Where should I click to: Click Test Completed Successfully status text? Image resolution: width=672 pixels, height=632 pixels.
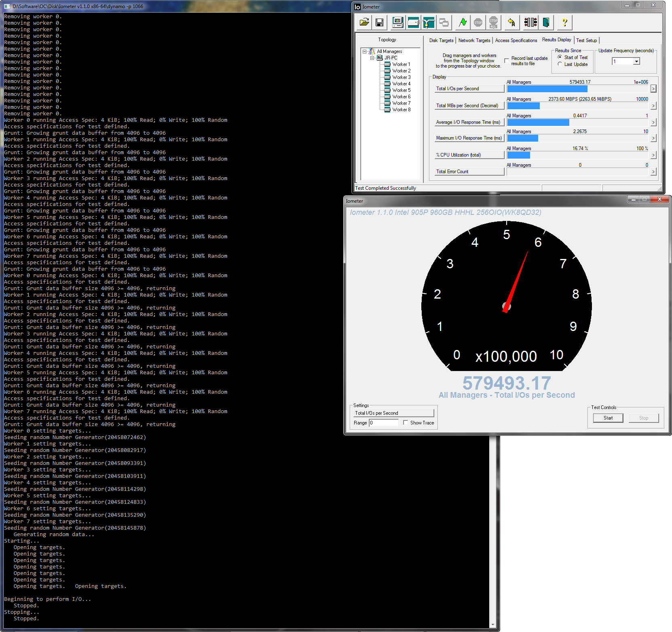[385, 188]
